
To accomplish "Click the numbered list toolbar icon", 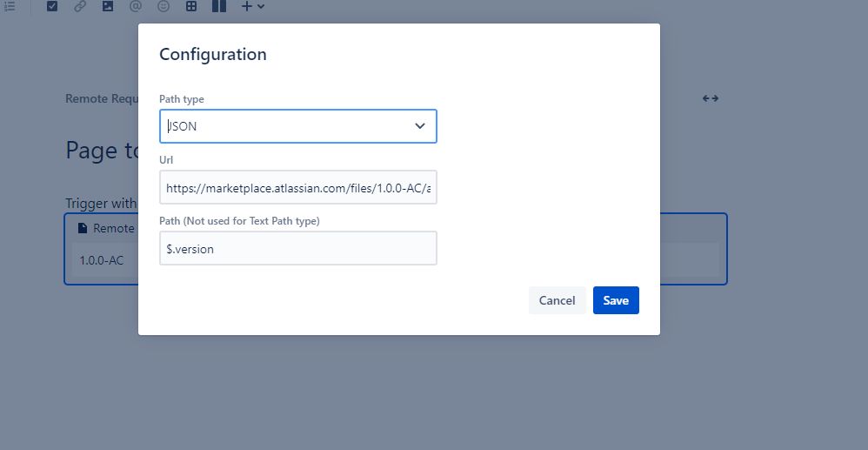I will click(10, 6).
